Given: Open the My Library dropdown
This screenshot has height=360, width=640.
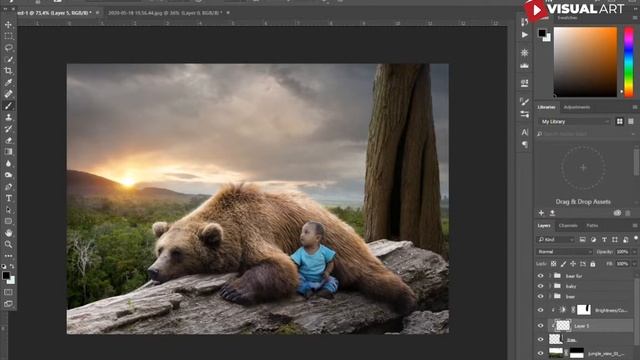Looking at the screenshot, I should pyautogui.click(x=574, y=122).
